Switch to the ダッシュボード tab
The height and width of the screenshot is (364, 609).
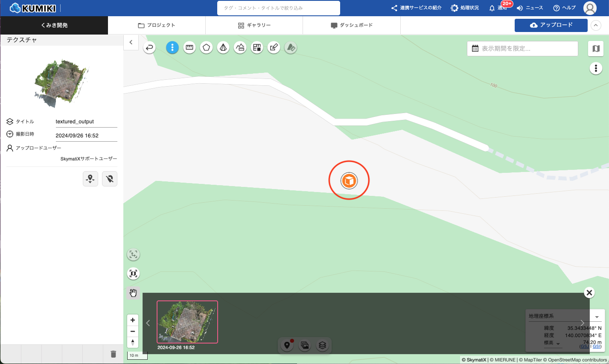coord(352,26)
